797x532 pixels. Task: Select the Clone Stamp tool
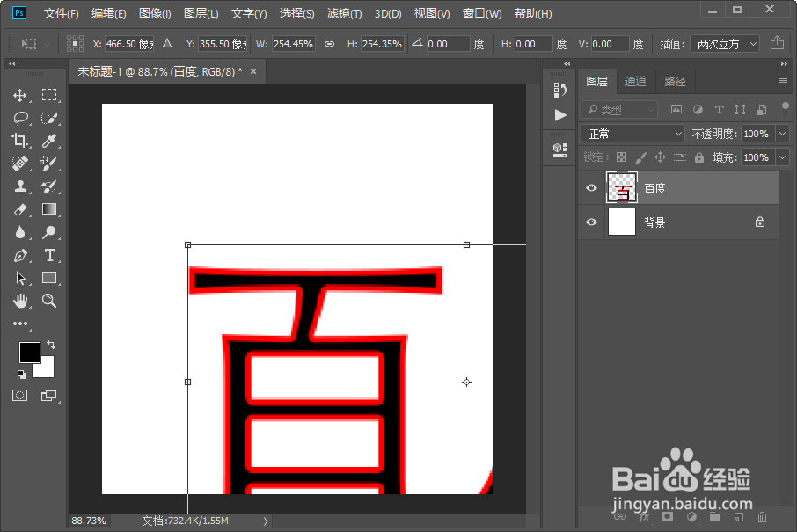pyautogui.click(x=20, y=186)
